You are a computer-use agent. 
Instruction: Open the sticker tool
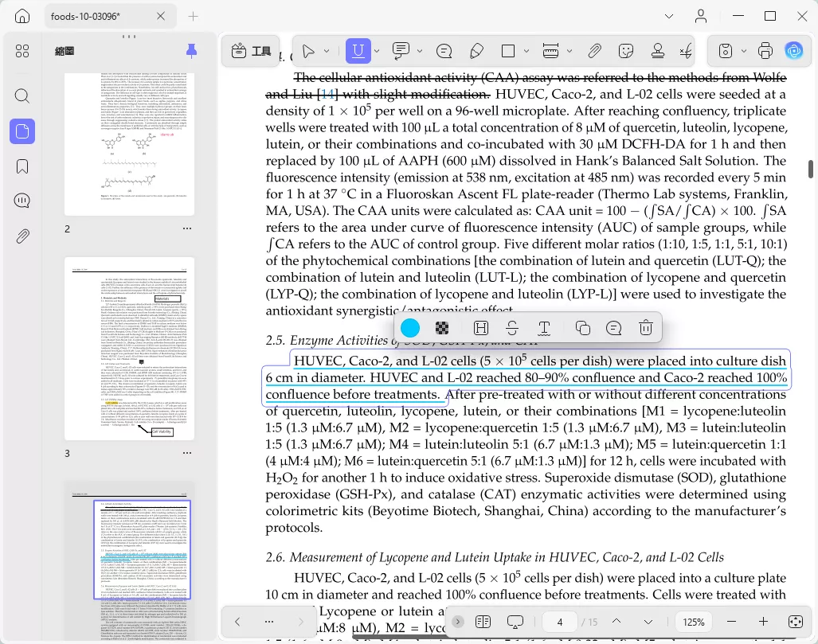(x=625, y=51)
